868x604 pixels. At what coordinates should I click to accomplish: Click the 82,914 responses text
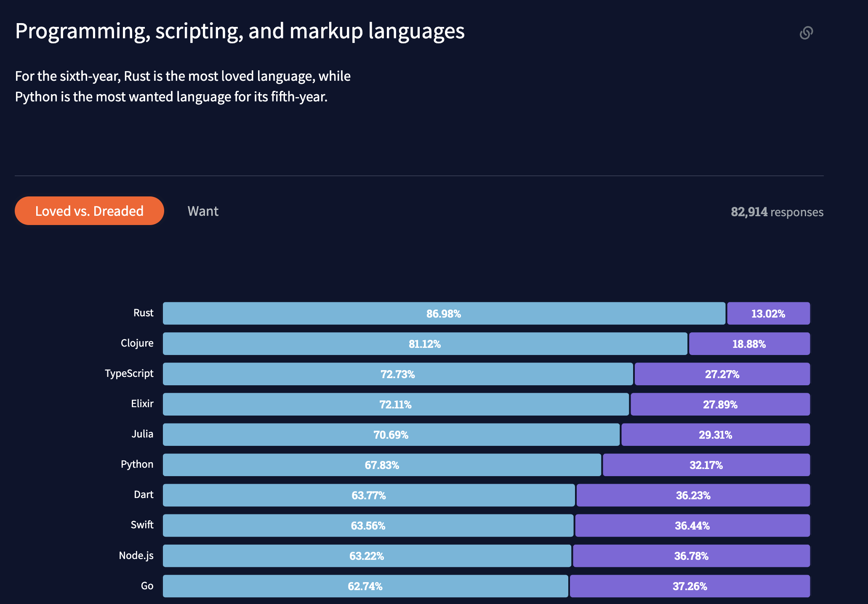tap(777, 212)
